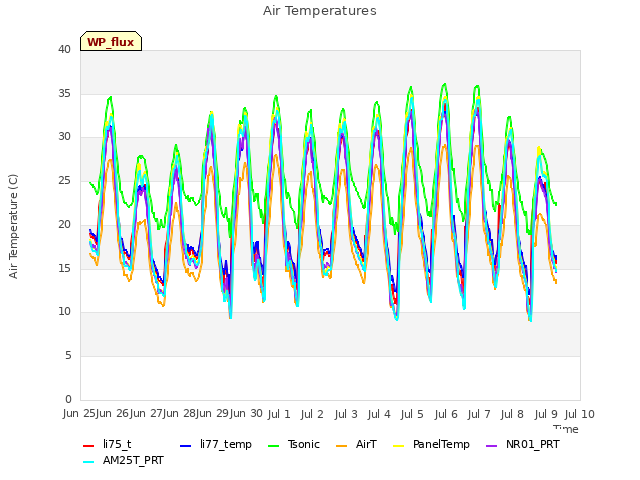This screenshot has width=640, height=480.
Task: Click the red li75_t legend swatch
Action: (89, 446)
